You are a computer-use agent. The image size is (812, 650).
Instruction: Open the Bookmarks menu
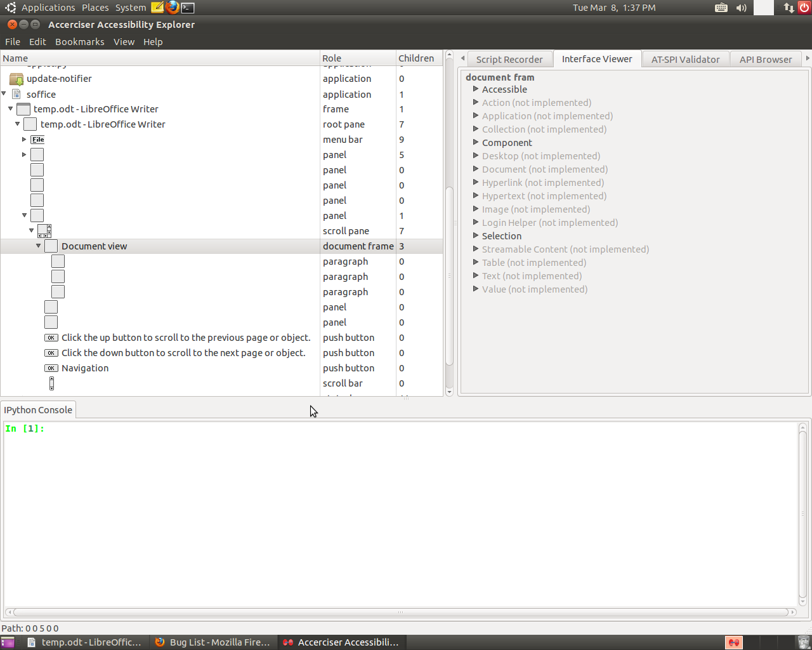(x=79, y=42)
